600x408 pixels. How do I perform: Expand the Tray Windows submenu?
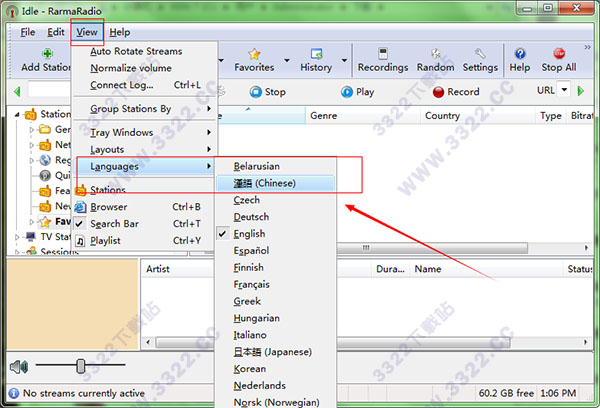point(121,133)
